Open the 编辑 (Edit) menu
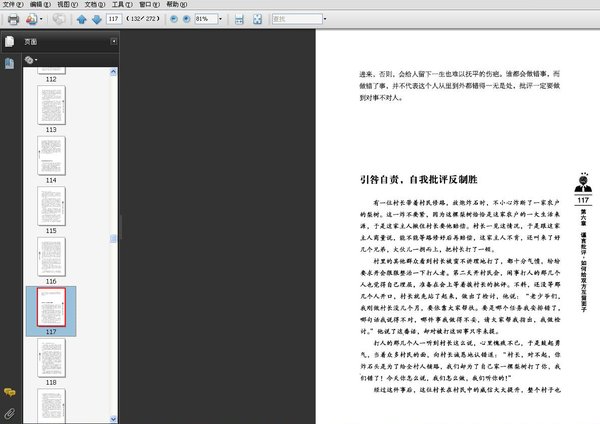The image size is (600, 424). point(40,5)
